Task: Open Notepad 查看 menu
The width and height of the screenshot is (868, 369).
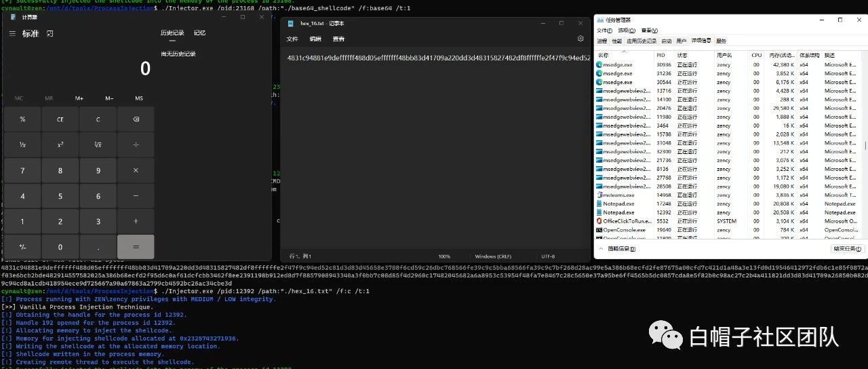Action: pyautogui.click(x=338, y=39)
